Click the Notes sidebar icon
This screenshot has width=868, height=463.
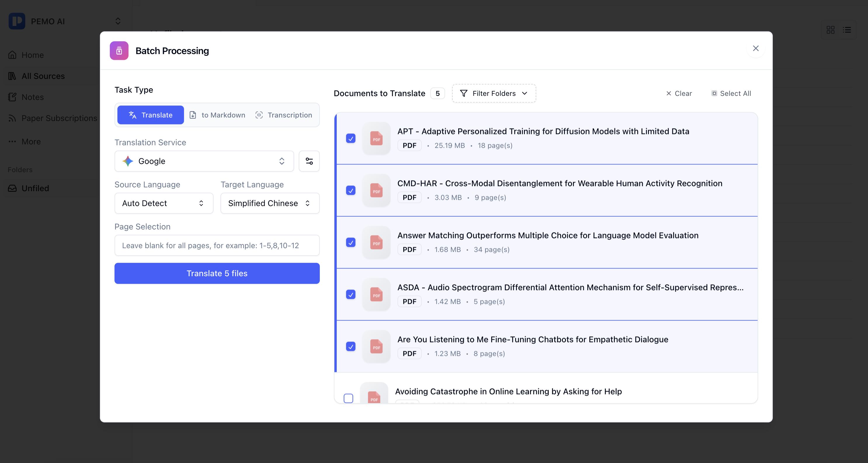click(13, 97)
